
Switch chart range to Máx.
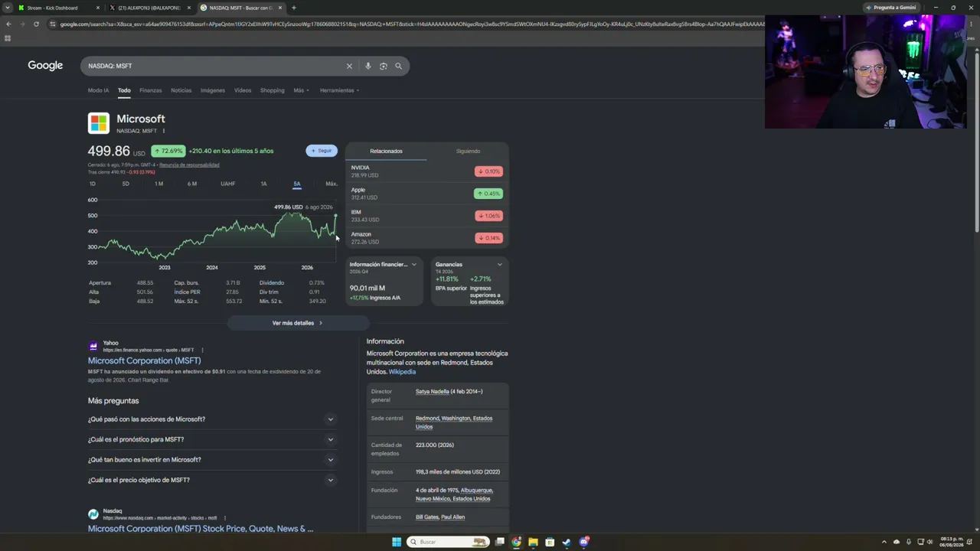point(332,184)
